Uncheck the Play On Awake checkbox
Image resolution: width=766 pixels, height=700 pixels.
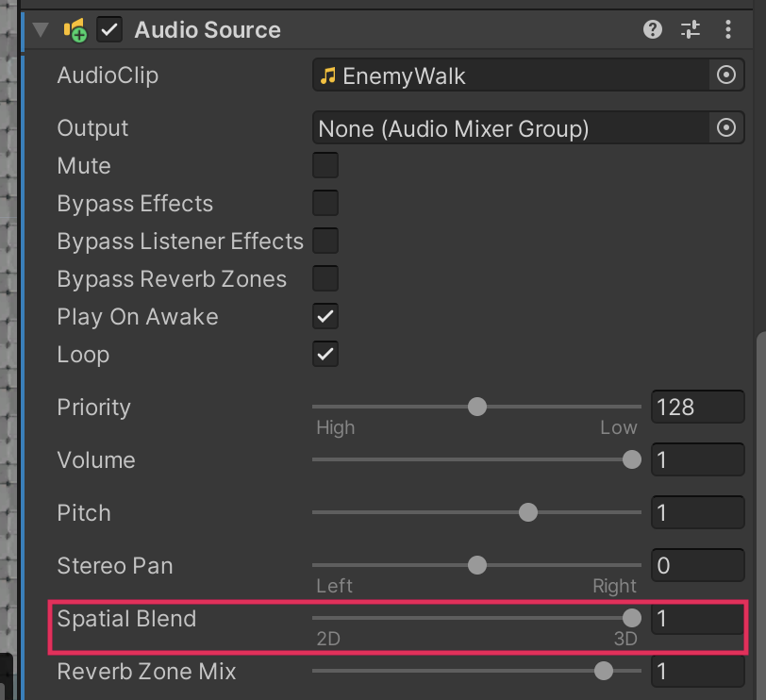point(325,317)
